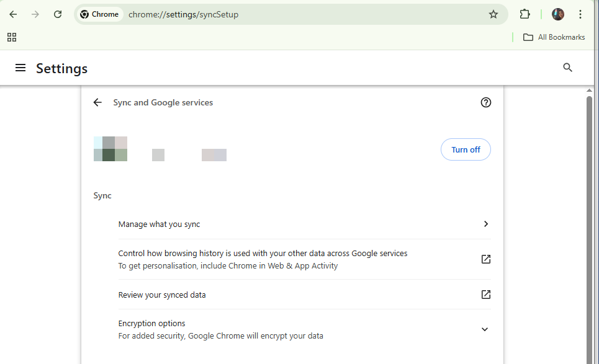Navigate back with the browser back arrow
This screenshot has width=599, height=364.
pos(12,14)
